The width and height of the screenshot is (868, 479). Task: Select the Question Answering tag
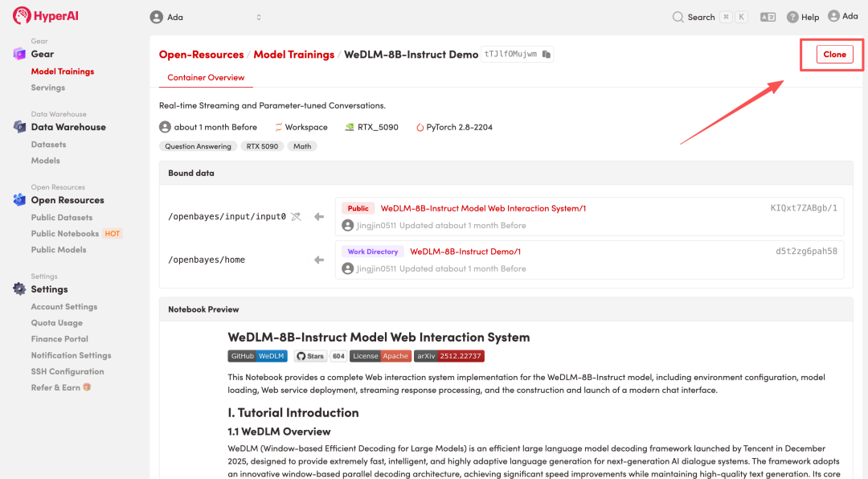click(x=198, y=146)
